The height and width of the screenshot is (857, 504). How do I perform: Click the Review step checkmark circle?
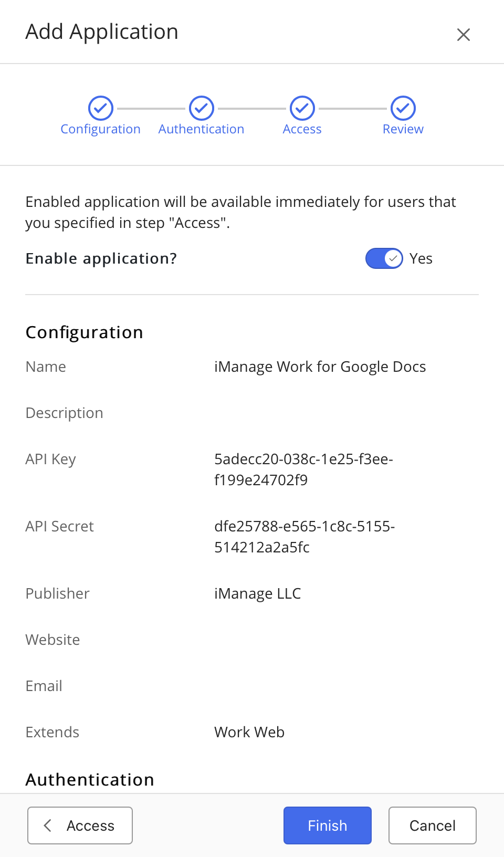403,109
